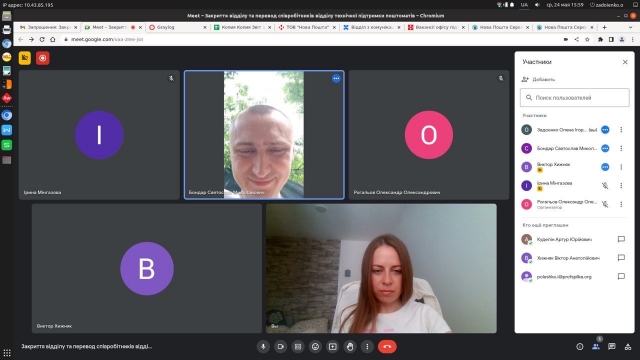Viewport: 640px width, 360px height.
Task: Click speaking indicator for Віктор Хижняк
Action: pyautogui.click(x=605, y=167)
